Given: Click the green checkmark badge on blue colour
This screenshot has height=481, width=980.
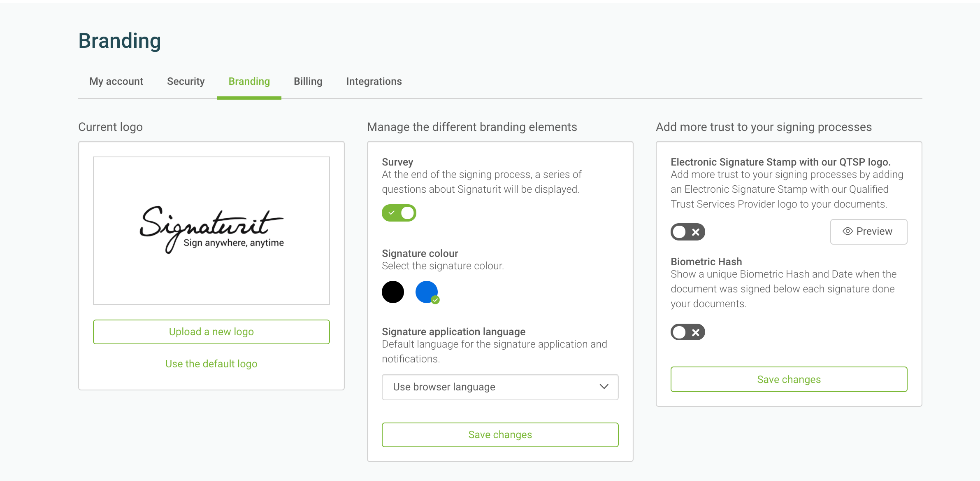Looking at the screenshot, I should (x=435, y=300).
